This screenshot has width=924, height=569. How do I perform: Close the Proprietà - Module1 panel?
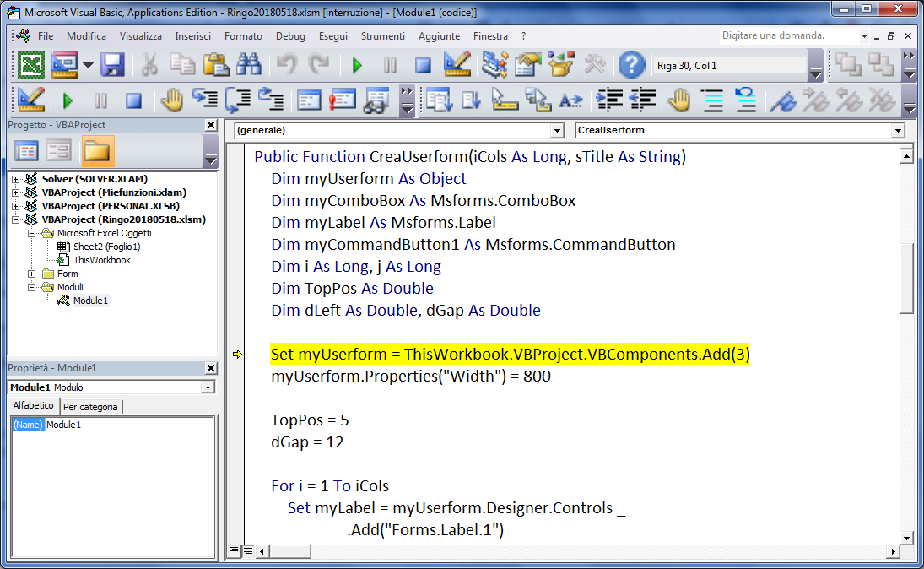pos(211,368)
